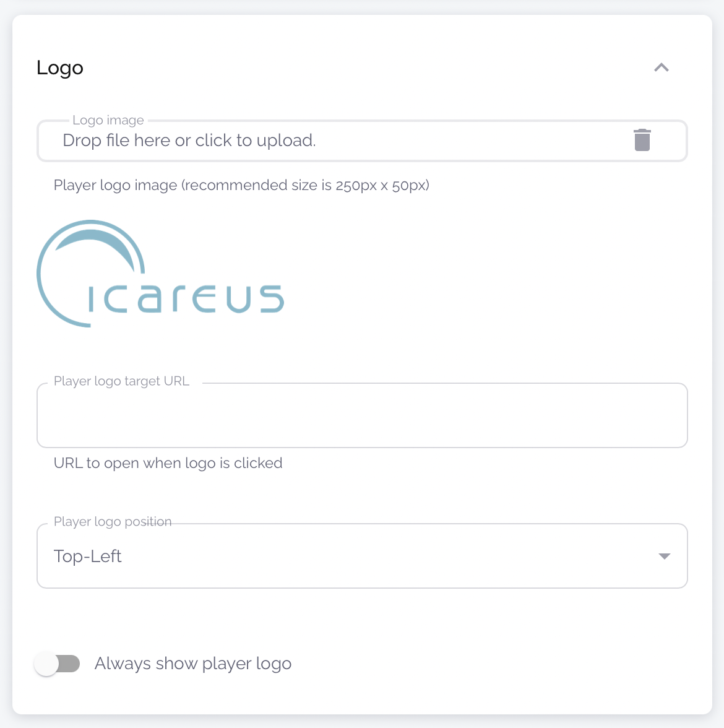The height and width of the screenshot is (728, 724).
Task: Focus the Player logo target URL field
Action: coord(362,415)
